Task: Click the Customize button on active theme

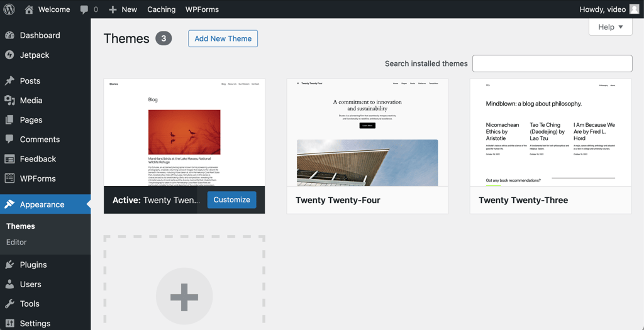Action: [x=231, y=200]
